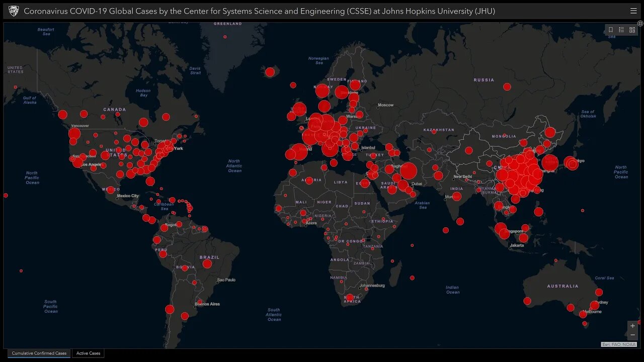Click the red circle over Greenland
The image size is (644, 362).
click(225, 37)
